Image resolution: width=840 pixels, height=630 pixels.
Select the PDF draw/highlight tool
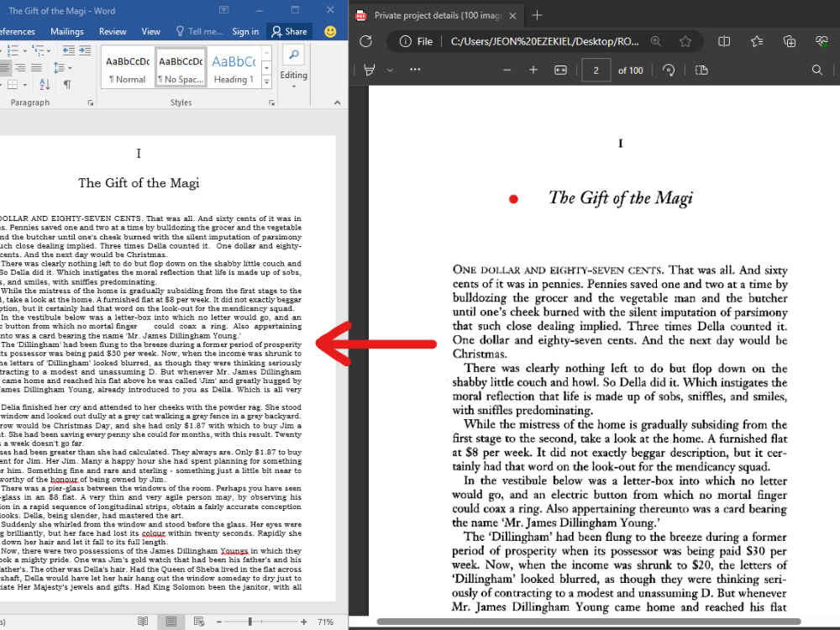(370, 71)
